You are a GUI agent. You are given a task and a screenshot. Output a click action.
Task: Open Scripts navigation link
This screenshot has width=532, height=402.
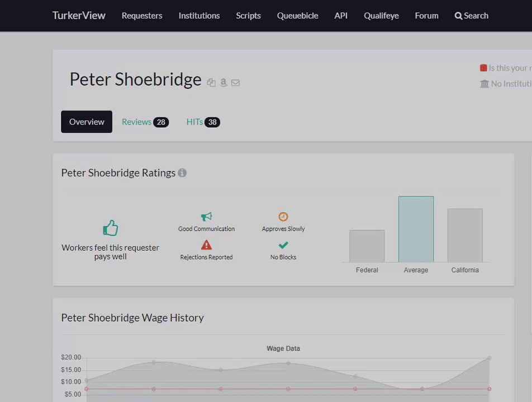(x=248, y=16)
